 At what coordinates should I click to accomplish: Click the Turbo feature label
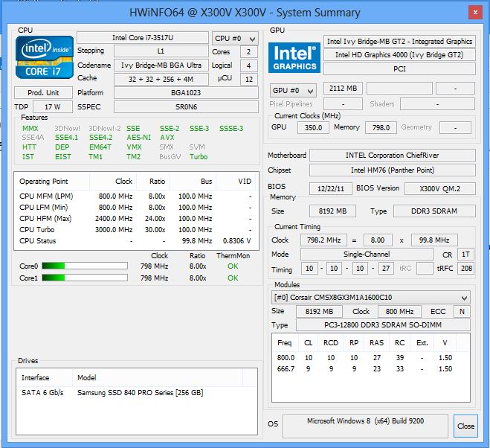[x=199, y=157]
